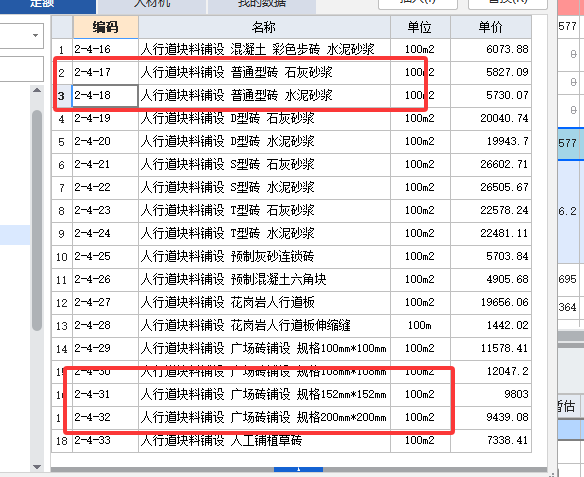Select S型砖 石灰砂浆 name cell
584x477 pixels.
(264, 165)
